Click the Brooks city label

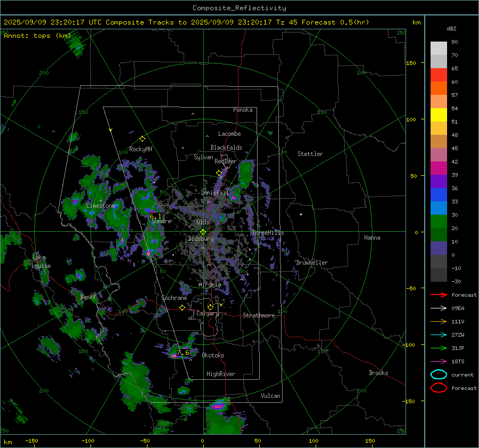(378, 373)
